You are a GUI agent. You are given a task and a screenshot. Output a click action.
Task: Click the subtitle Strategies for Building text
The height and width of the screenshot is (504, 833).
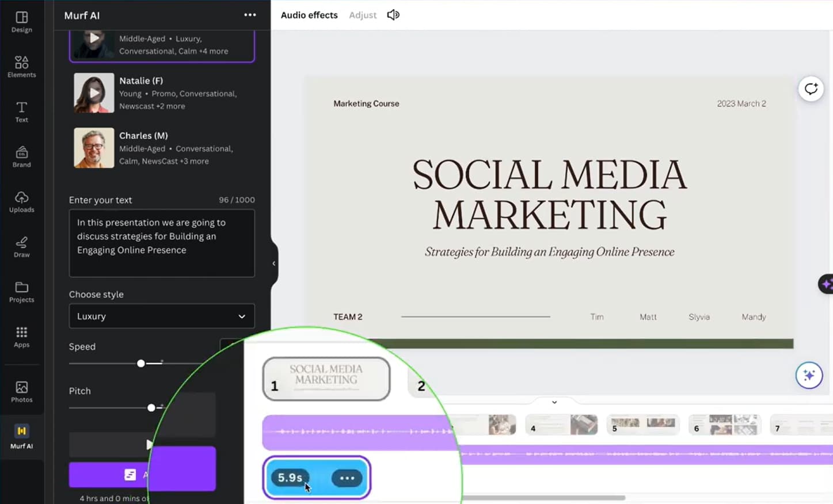click(x=550, y=252)
